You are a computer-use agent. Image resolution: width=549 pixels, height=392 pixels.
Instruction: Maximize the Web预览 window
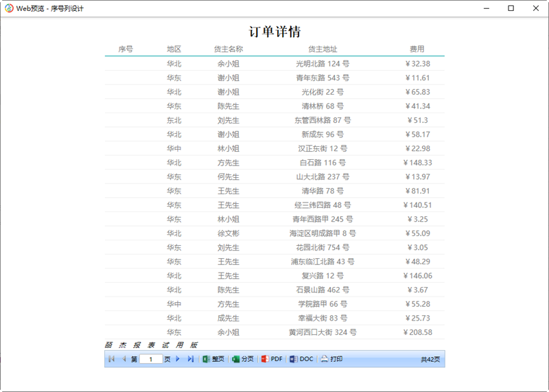click(511, 8)
